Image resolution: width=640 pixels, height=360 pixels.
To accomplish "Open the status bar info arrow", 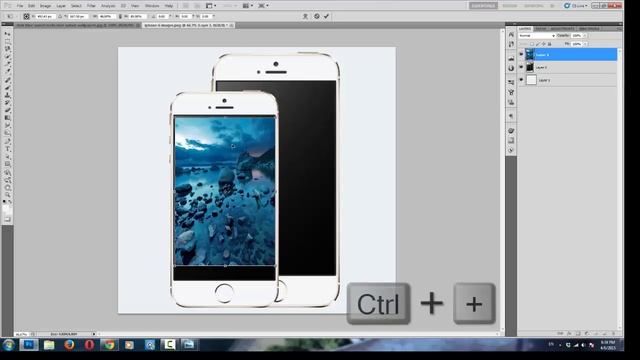I will 94,334.
